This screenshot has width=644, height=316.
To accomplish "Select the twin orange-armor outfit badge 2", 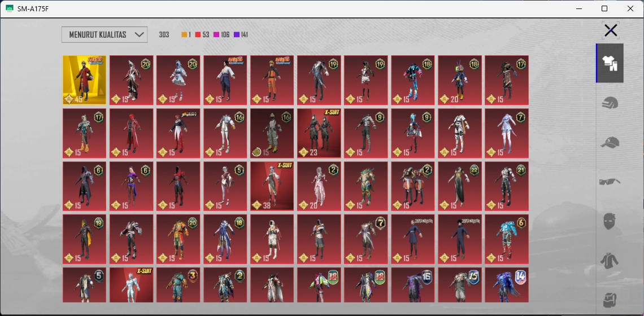I will click(413, 186).
